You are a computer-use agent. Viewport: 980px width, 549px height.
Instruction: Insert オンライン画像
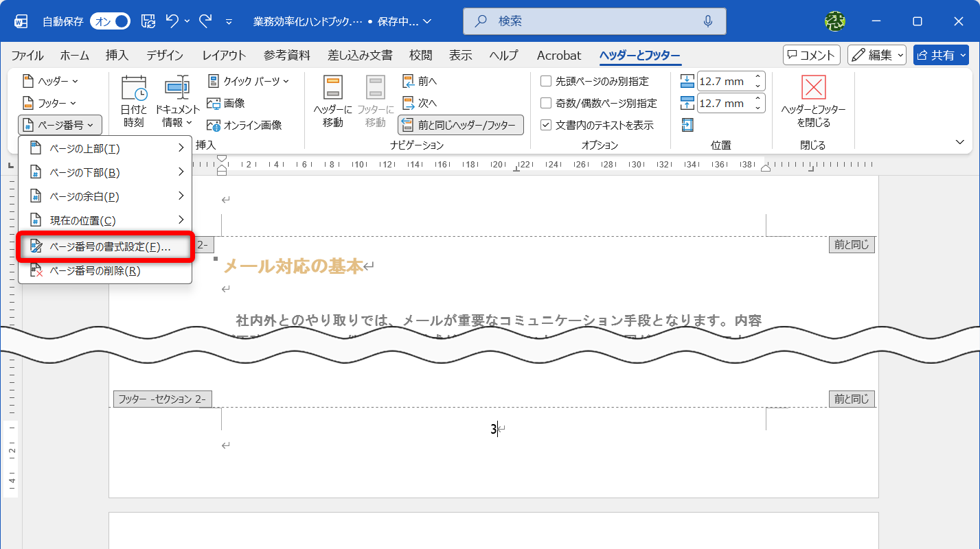coord(244,125)
